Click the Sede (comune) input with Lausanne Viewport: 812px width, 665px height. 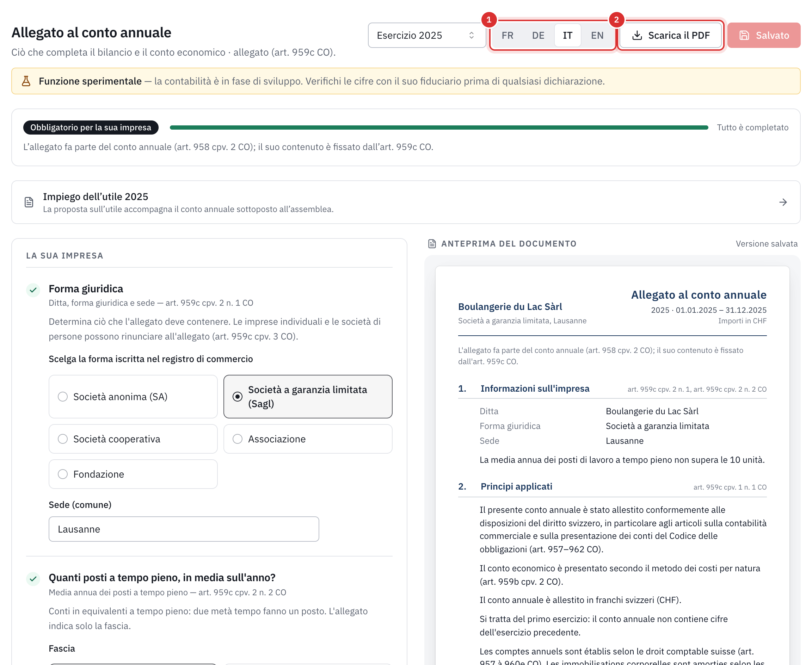pyautogui.click(x=184, y=529)
